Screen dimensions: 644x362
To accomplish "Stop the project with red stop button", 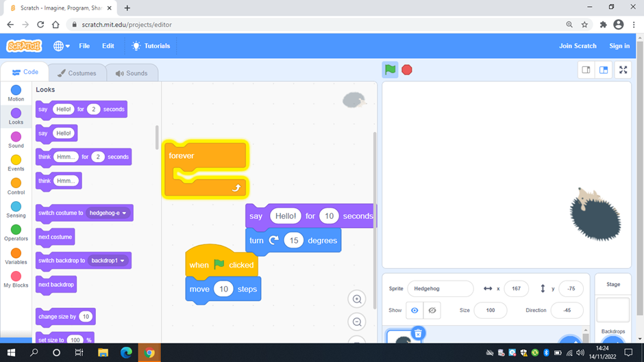I will click(x=406, y=70).
